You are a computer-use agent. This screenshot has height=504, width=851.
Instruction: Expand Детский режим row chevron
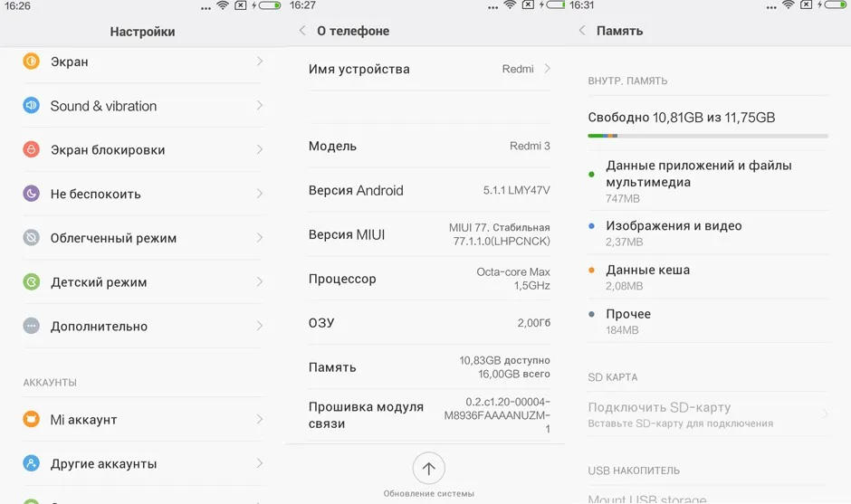coord(260,281)
